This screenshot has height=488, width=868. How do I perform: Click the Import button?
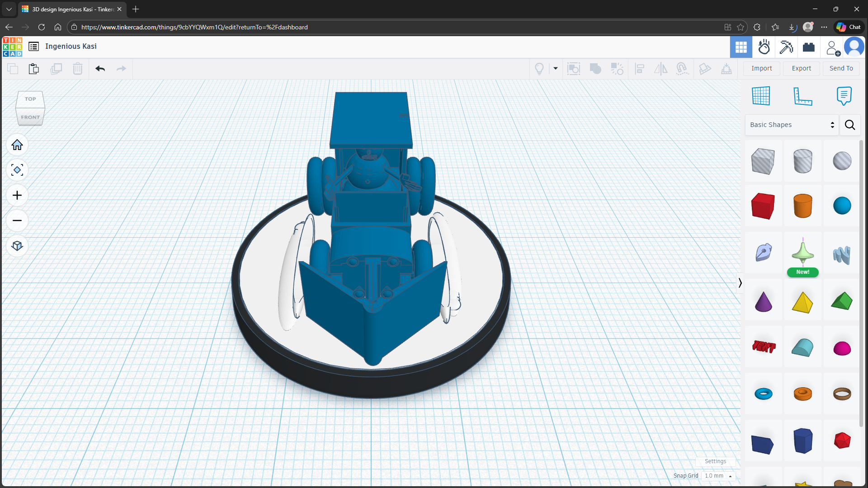point(762,68)
